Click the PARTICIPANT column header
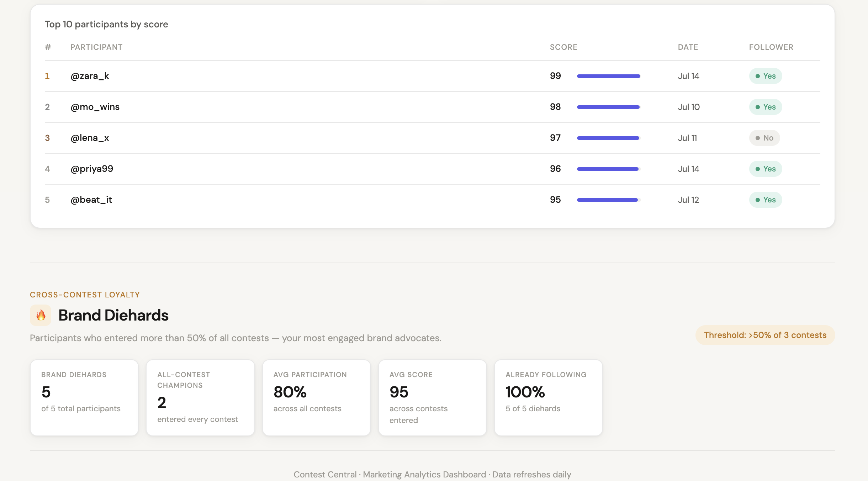 [96, 47]
